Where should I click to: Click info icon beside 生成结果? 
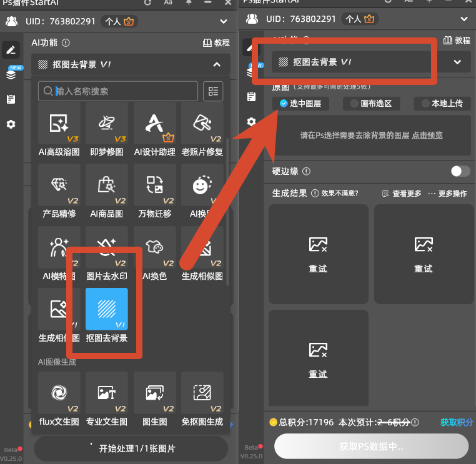pos(315,194)
